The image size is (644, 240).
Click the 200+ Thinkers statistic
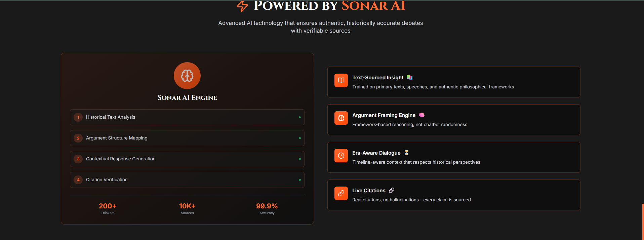[108, 208]
